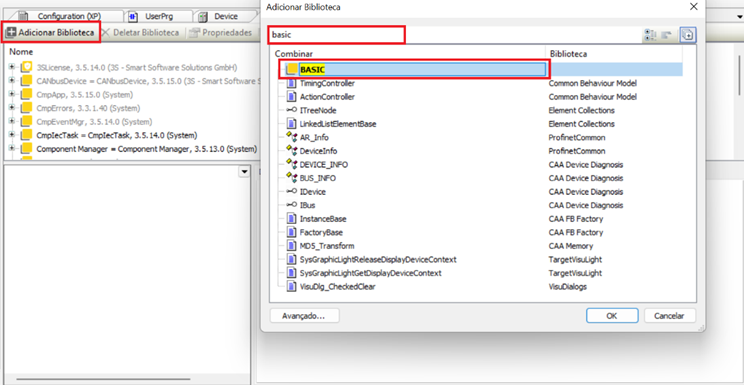Click the Nome column header
The image size is (744, 385).
[x=21, y=52]
